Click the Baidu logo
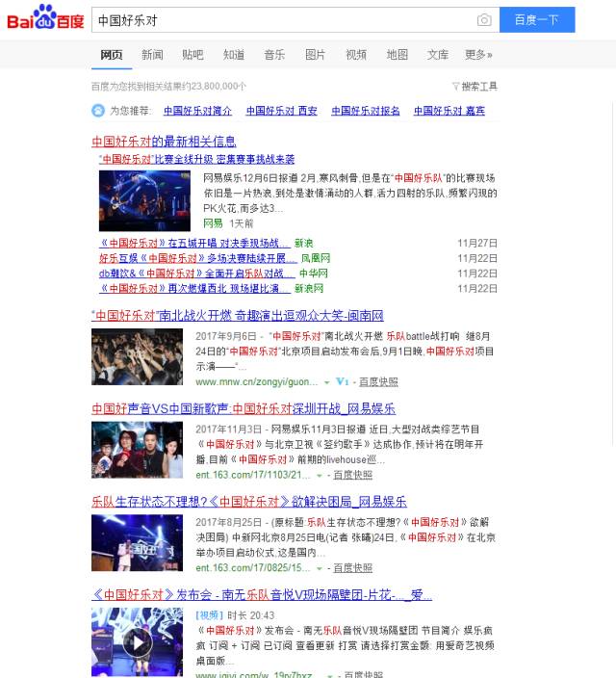Screen dimensions: 616x678 tap(45, 17)
